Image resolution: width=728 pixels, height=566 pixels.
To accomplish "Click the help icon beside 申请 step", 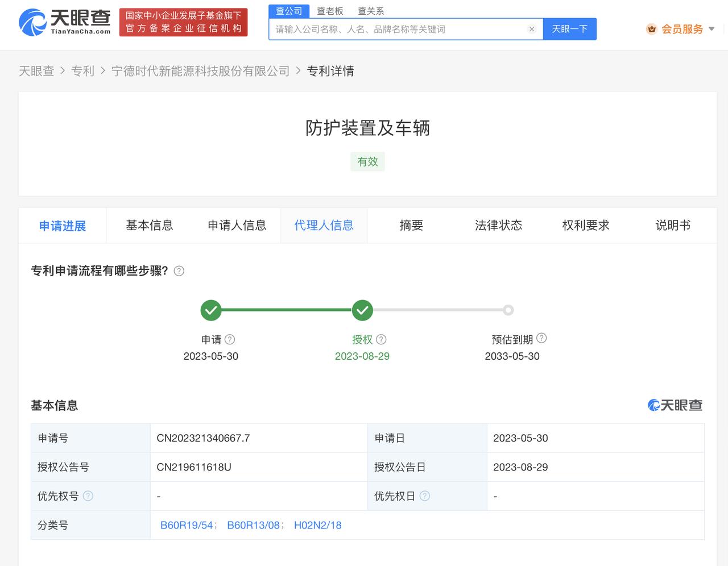I will (x=230, y=339).
